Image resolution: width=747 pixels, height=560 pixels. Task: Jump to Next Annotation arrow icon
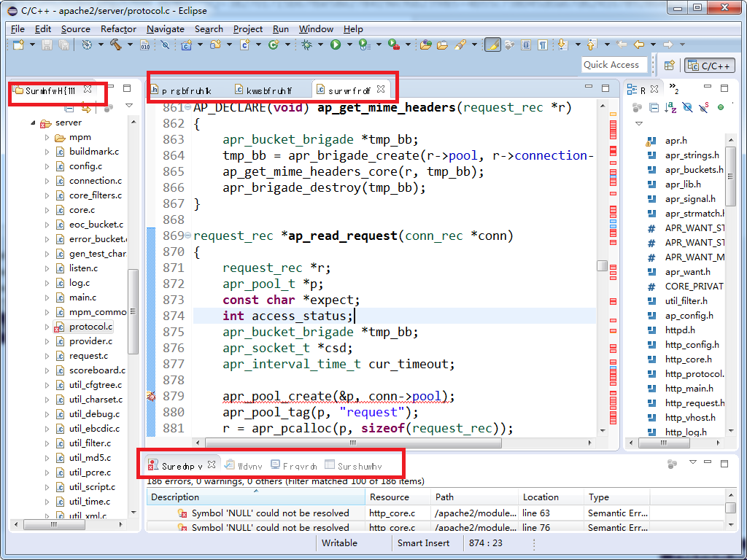pos(562,44)
